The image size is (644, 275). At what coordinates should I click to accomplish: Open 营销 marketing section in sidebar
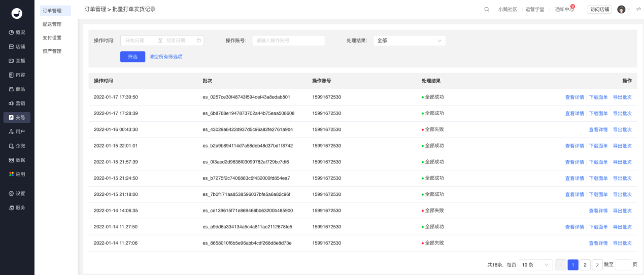17,104
